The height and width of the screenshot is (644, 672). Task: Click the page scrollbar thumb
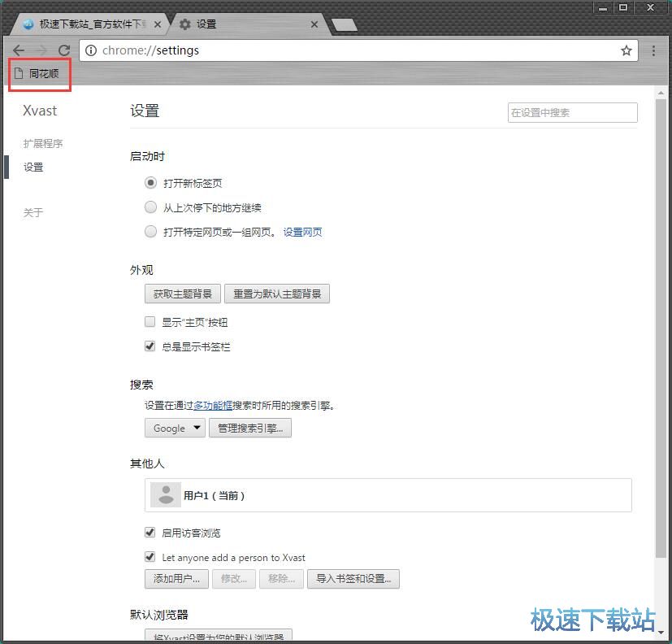661,329
